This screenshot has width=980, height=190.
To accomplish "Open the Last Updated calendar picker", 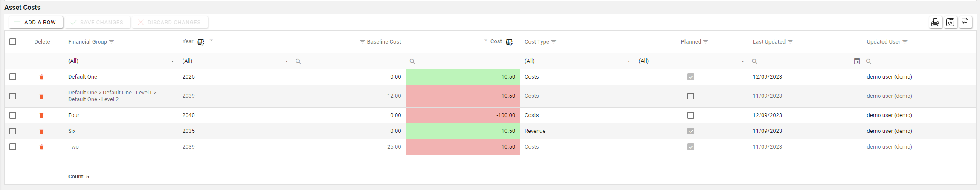I will click(857, 61).
